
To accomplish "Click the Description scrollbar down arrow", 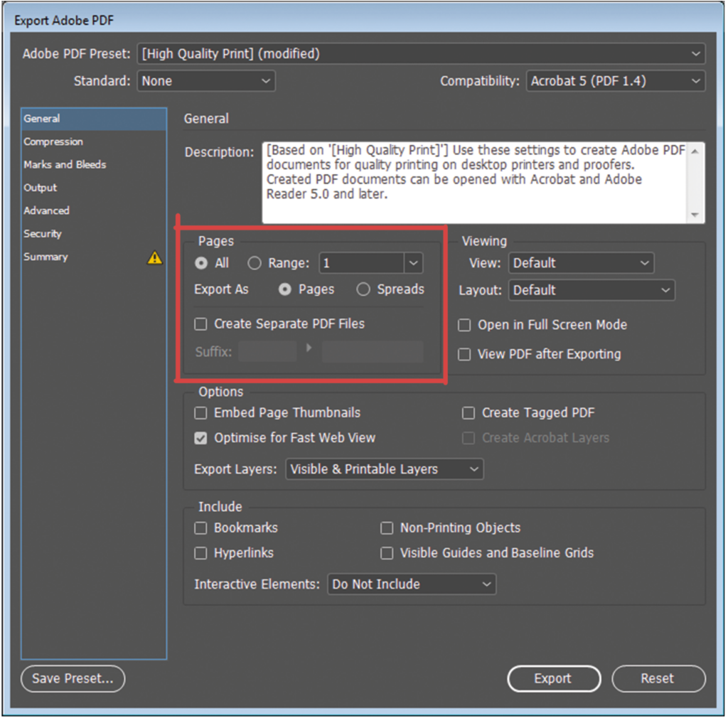I will click(695, 215).
